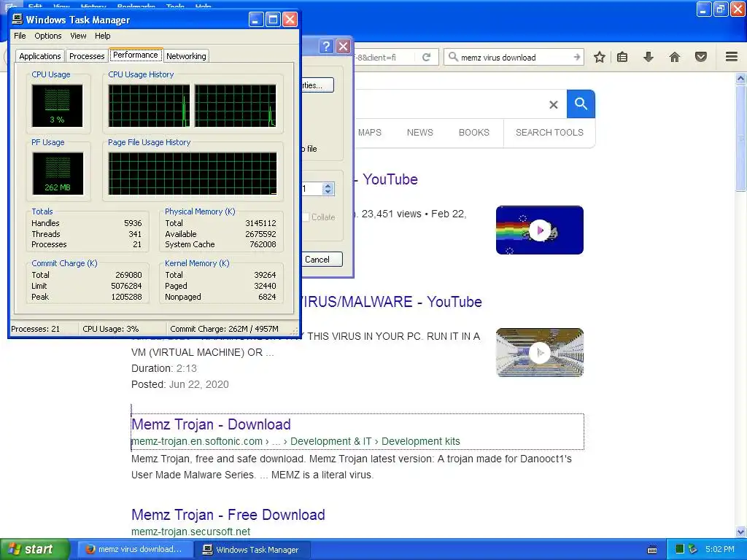Screen dimensions: 747x560
Task: Click the Handles value 5936
Action: [x=133, y=223]
